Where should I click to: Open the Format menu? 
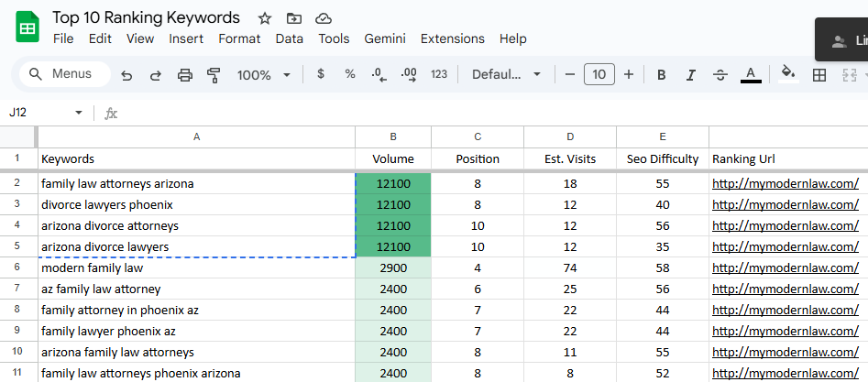tap(239, 38)
